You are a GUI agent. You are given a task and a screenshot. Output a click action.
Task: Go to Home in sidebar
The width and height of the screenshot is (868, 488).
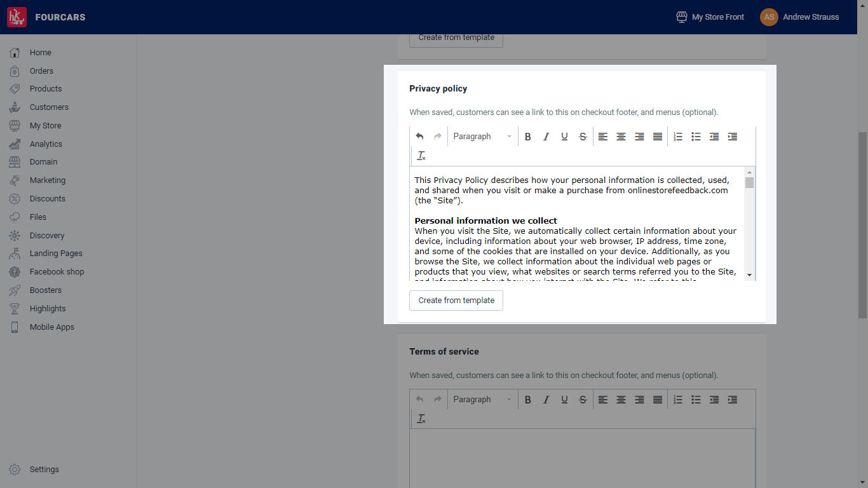(41, 53)
